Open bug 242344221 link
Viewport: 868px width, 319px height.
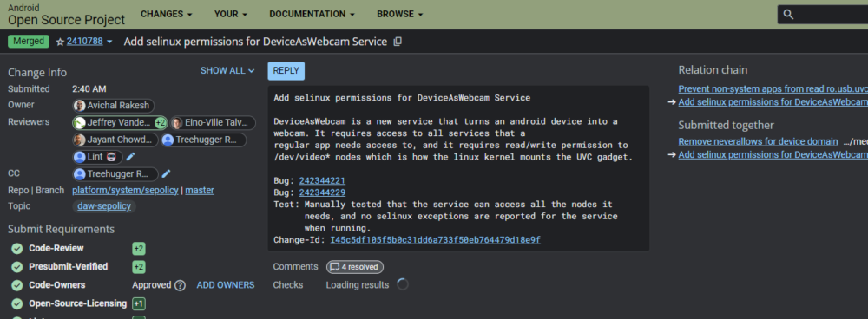click(x=322, y=181)
